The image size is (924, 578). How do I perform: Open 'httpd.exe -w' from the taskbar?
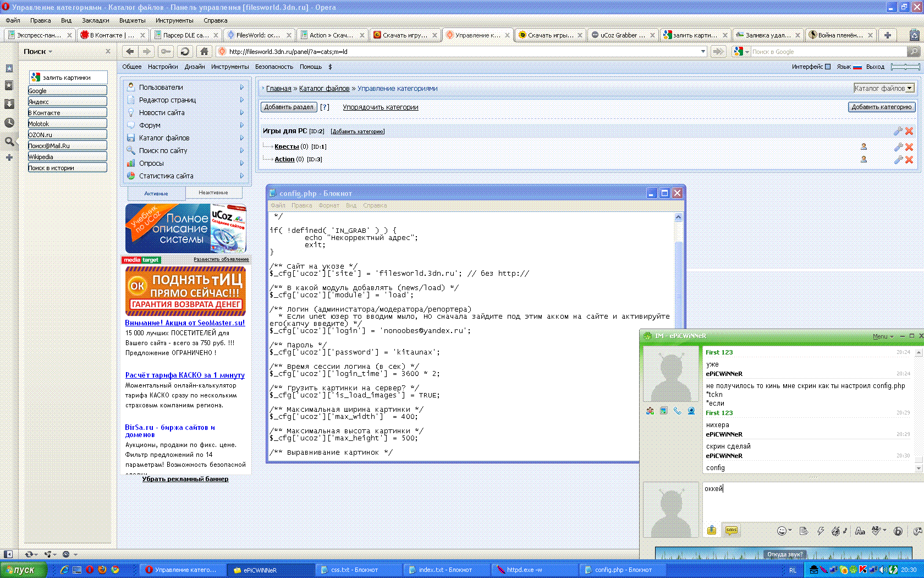coord(534,570)
